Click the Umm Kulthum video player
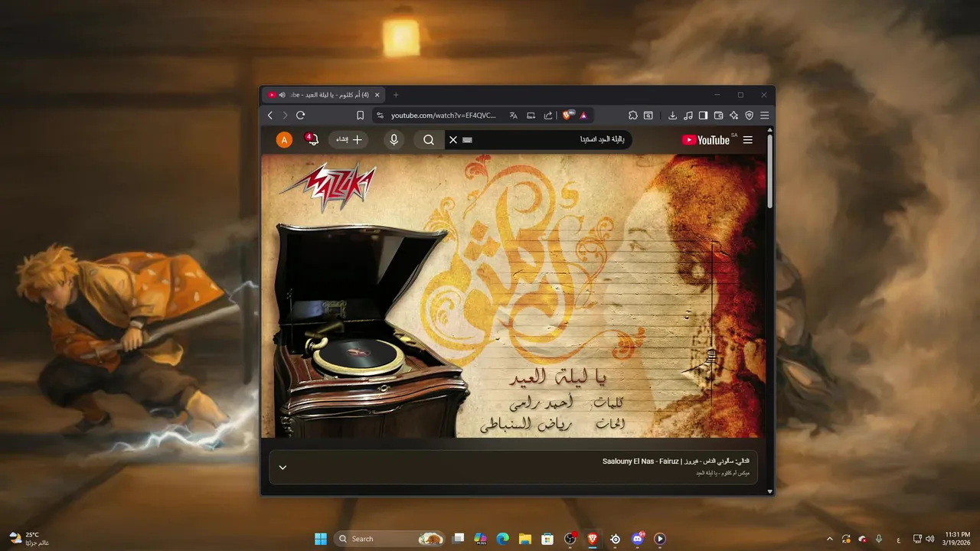The image size is (980, 551). coord(513,296)
